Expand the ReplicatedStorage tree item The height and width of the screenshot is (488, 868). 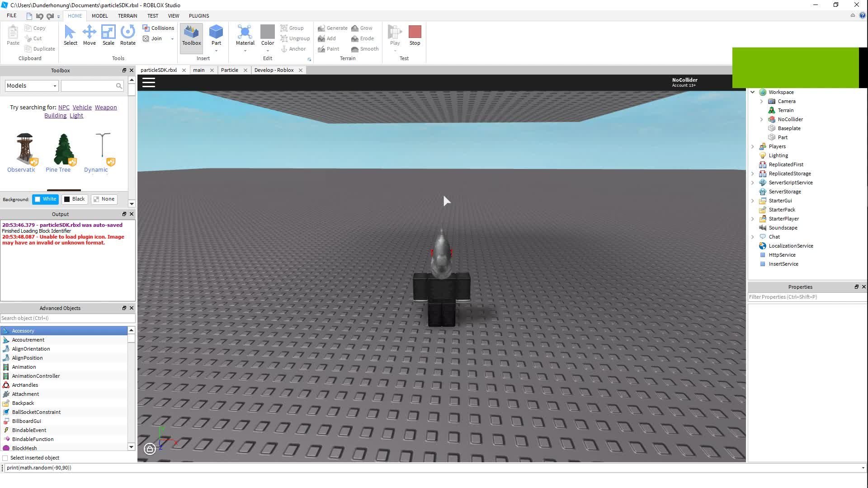click(752, 173)
